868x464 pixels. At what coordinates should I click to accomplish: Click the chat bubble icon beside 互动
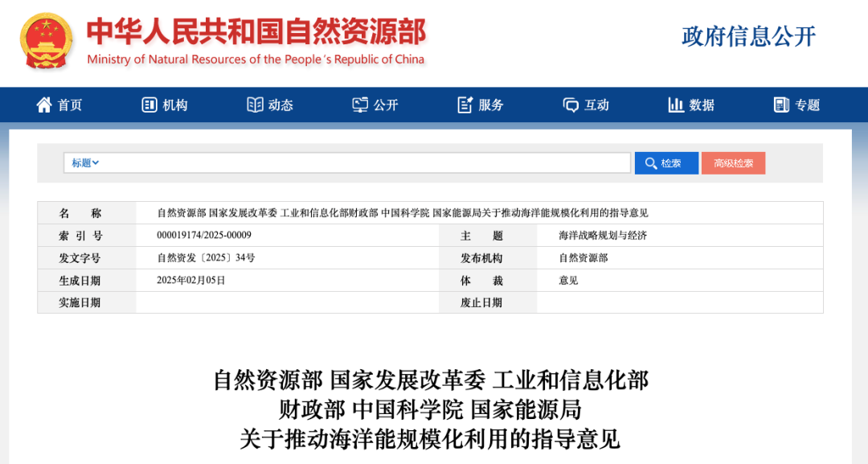[571, 105]
